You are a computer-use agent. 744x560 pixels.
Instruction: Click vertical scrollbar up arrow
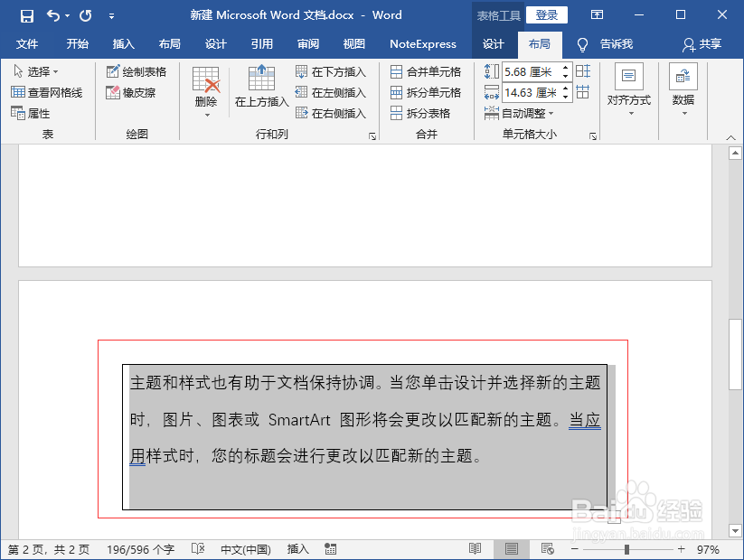[x=736, y=154]
